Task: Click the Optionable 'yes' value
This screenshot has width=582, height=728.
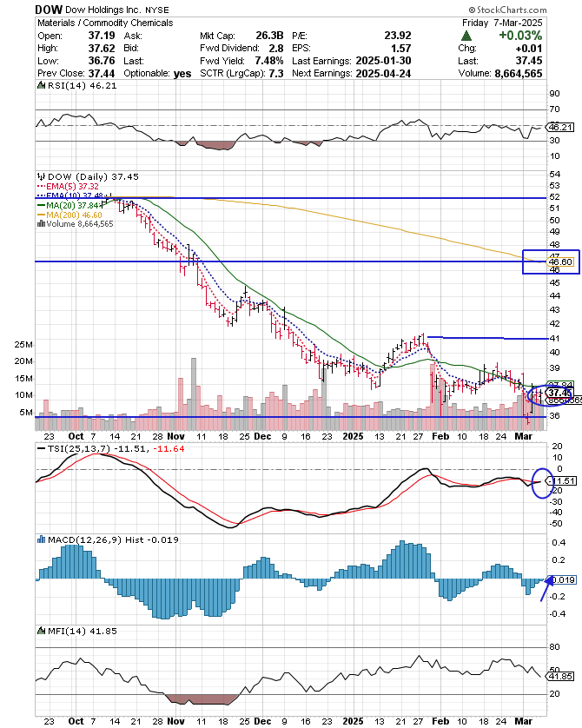Action: (182, 74)
